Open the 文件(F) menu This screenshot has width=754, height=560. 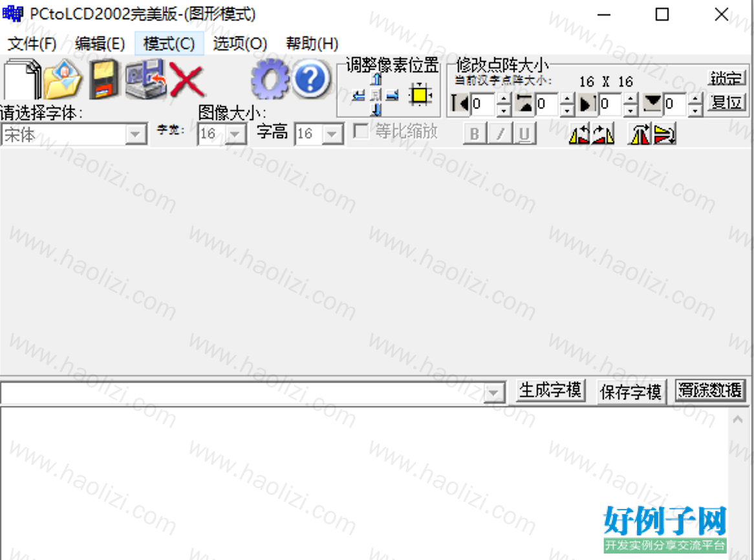pos(32,44)
